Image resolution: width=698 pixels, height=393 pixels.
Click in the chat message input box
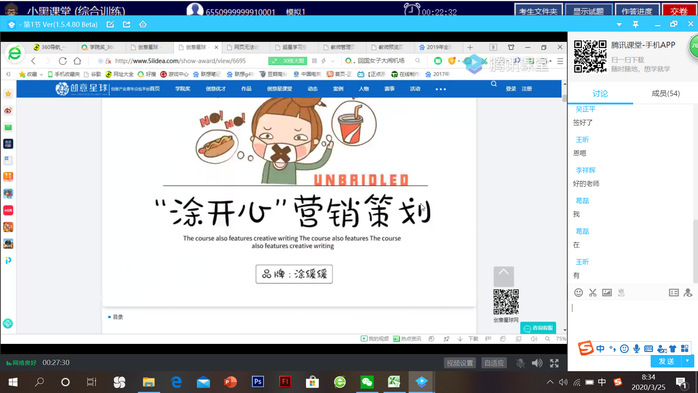[631, 320]
